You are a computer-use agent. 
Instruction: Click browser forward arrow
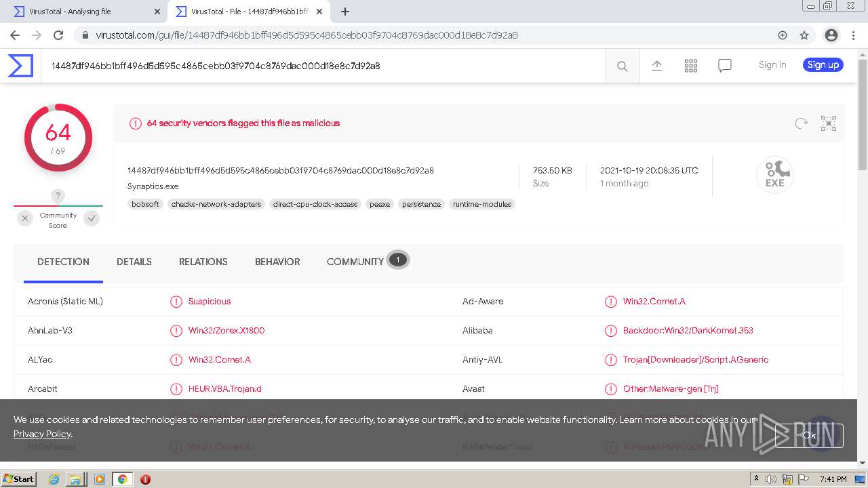(x=37, y=35)
